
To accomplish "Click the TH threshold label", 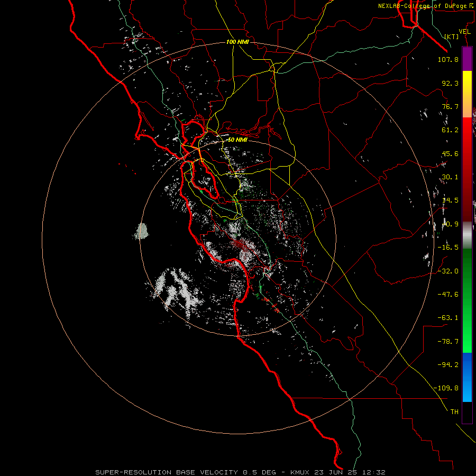I will (x=454, y=412).
